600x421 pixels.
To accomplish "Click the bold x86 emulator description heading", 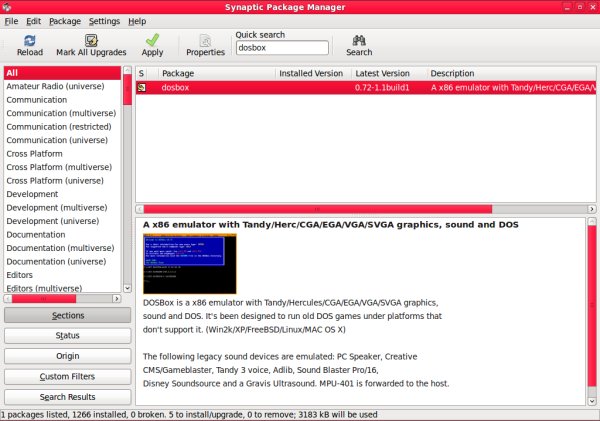I will tap(331, 225).
